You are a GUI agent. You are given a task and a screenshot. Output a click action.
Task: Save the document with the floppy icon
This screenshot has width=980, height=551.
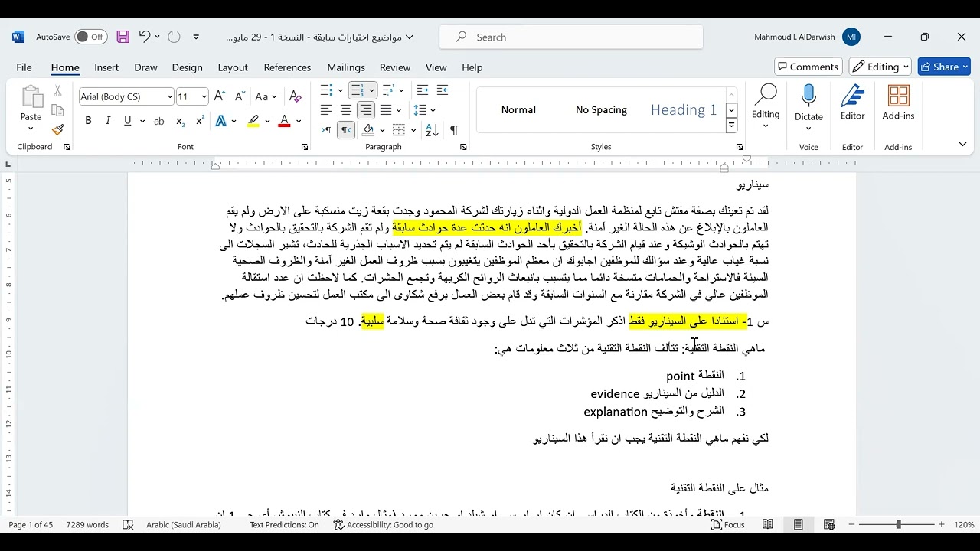point(122,37)
